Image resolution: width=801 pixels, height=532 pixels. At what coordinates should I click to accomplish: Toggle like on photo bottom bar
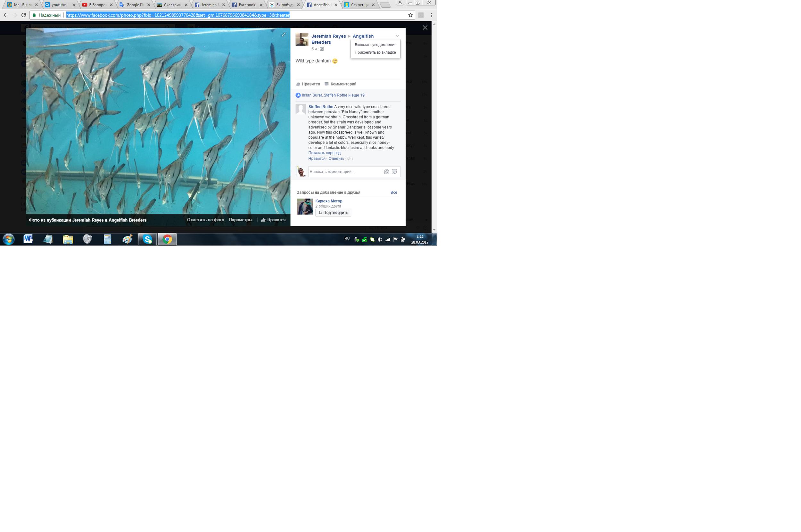[273, 220]
